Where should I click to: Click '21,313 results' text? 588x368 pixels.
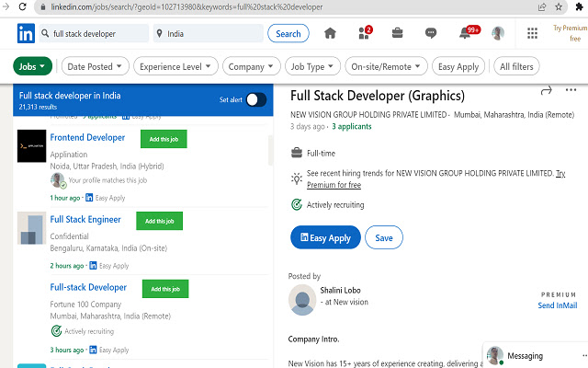[38, 107]
